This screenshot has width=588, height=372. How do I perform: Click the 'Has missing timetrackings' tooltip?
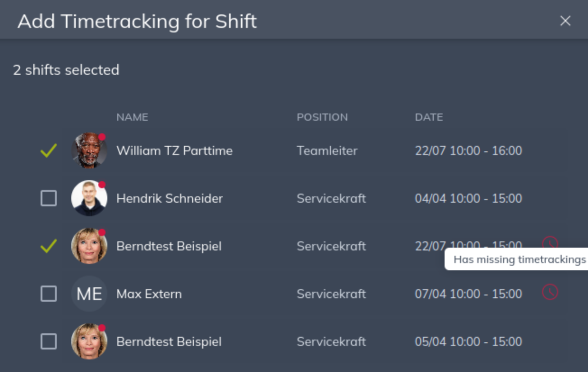(519, 259)
